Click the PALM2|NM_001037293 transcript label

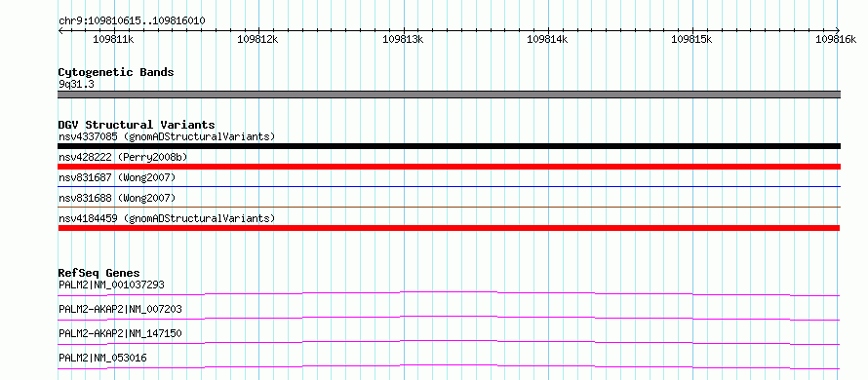point(111,285)
